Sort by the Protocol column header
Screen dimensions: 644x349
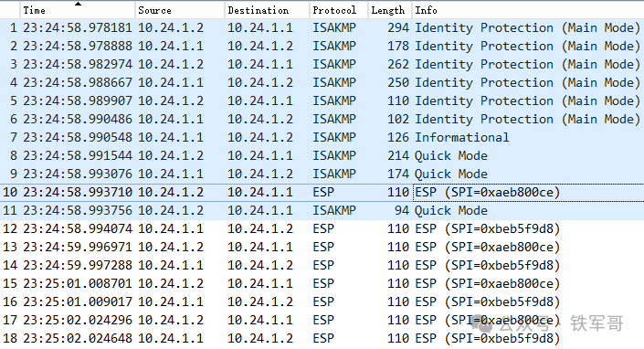pyautogui.click(x=338, y=10)
